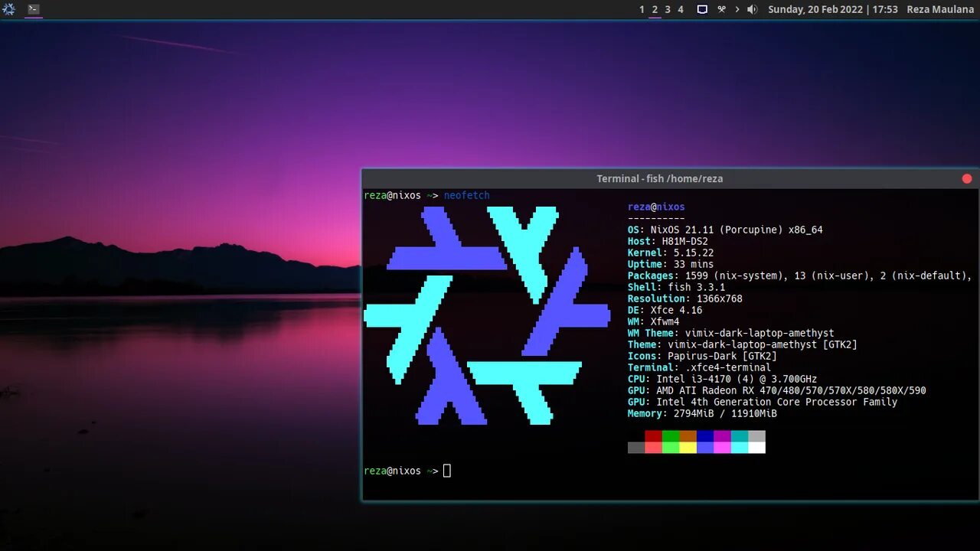
Task: Click the display icon in the system tray
Action: point(702,9)
